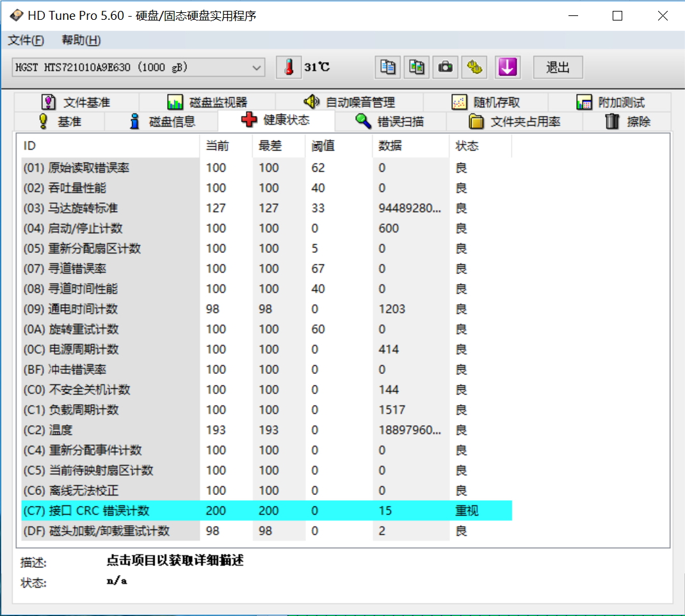Click the copy screenshot to clipboard icon
Viewport: 685px width, 616px height.
[x=417, y=67]
